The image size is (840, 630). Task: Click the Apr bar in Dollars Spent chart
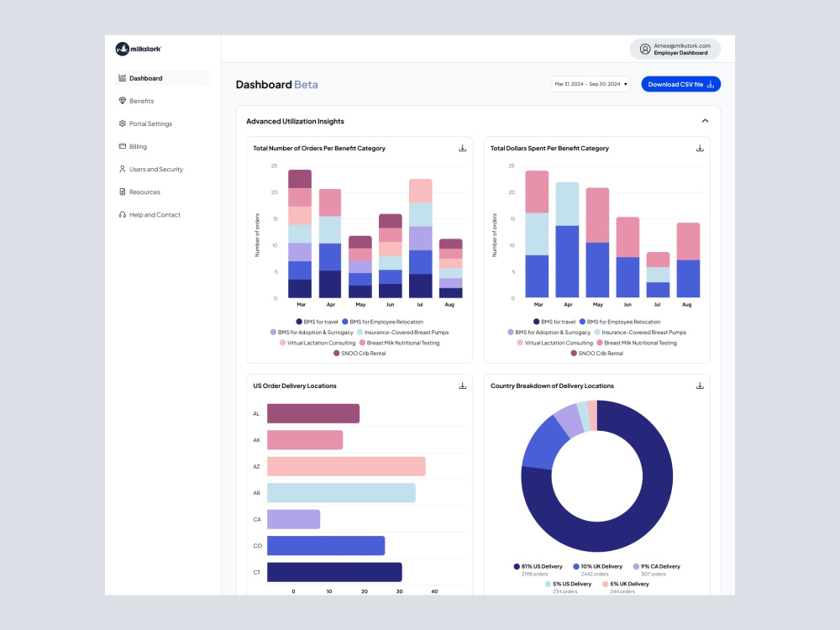click(567, 240)
